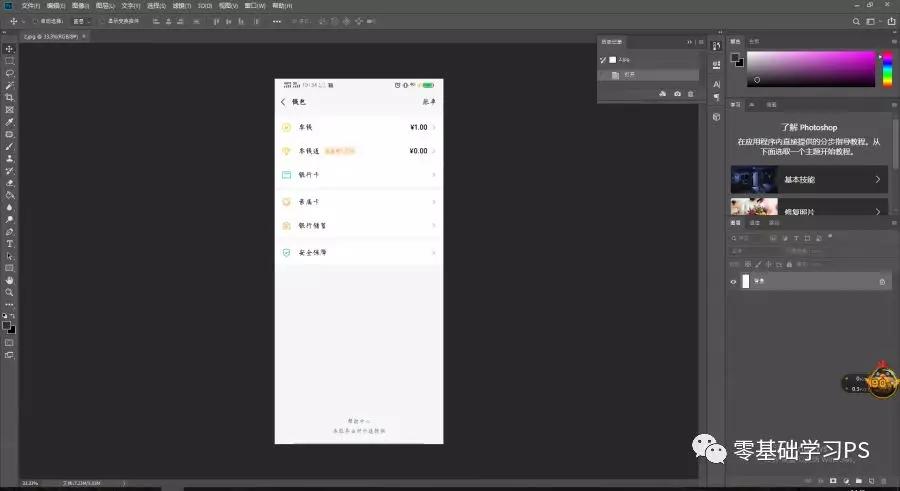This screenshot has width=900, height=491.
Task: Select the Eyedropper tool
Action: click(x=9, y=122)
